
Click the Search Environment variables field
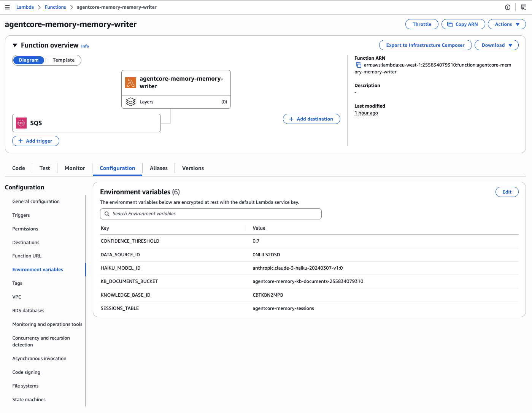click(x=211, y=214)
